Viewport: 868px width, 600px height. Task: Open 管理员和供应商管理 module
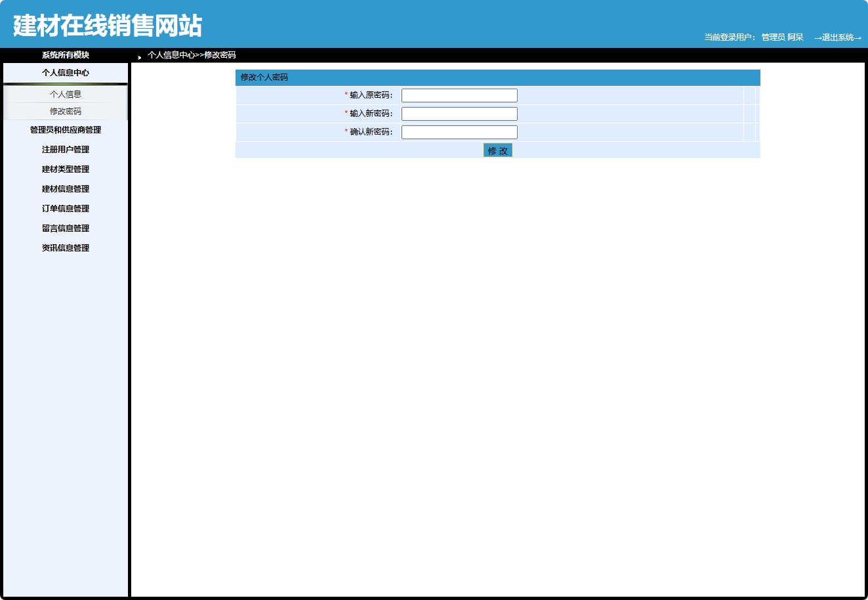[x=64, y=130]
